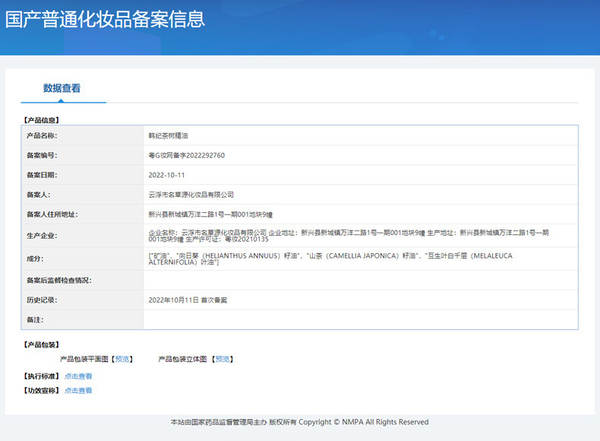The image size is (600, 441).
Task: Click the page title 国产普通化妆品备案信息
Action: coord(105,19)
